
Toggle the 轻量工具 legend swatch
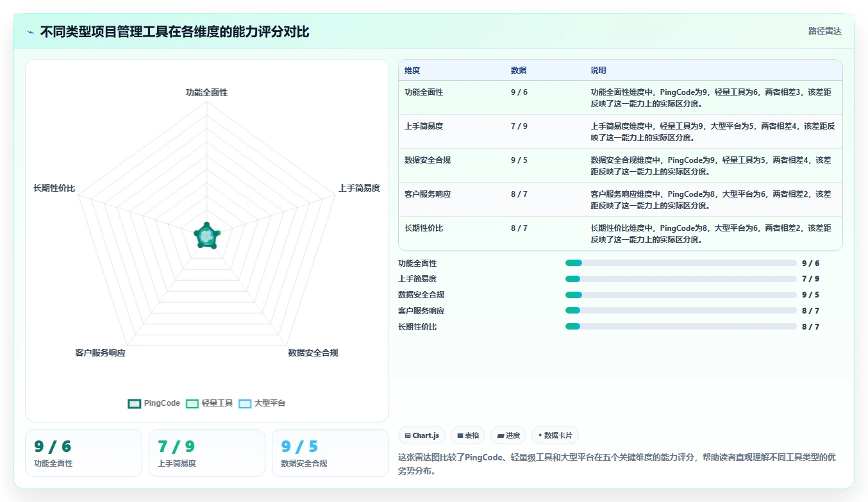[192, 404]
